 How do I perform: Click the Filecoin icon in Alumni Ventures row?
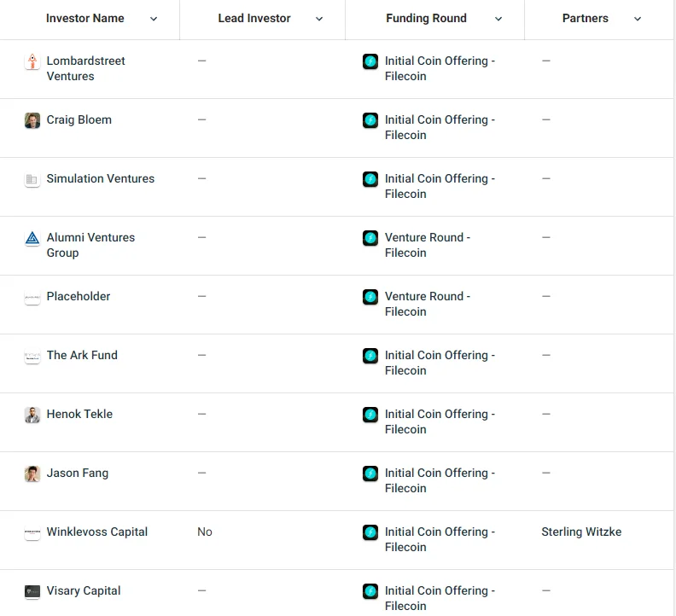coord(370,238)
